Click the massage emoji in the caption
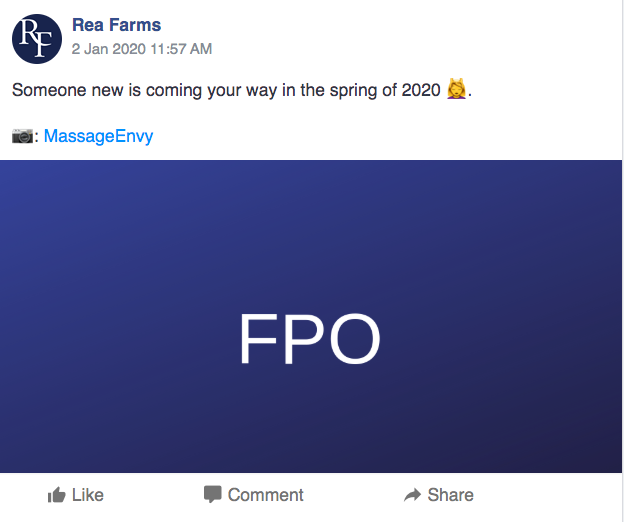Viewport: 624px width, 522px height. 456,90
